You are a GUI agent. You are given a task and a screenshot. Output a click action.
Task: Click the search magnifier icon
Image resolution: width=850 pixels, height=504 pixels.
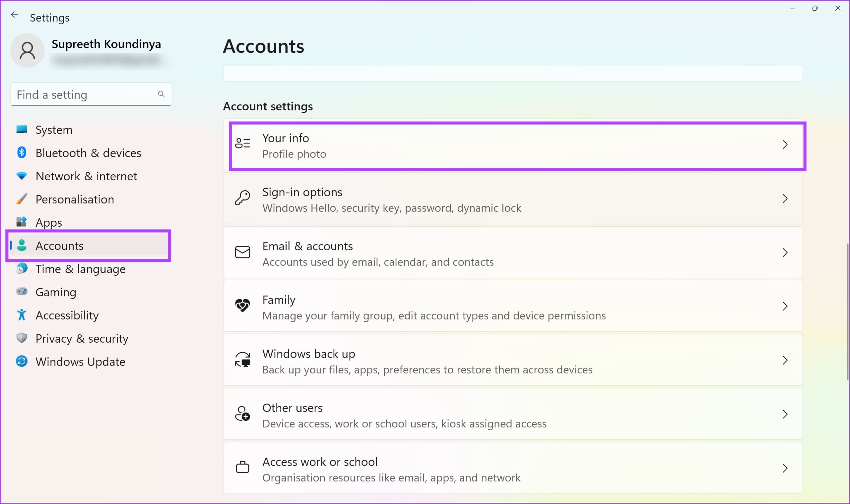pos(161,94)
